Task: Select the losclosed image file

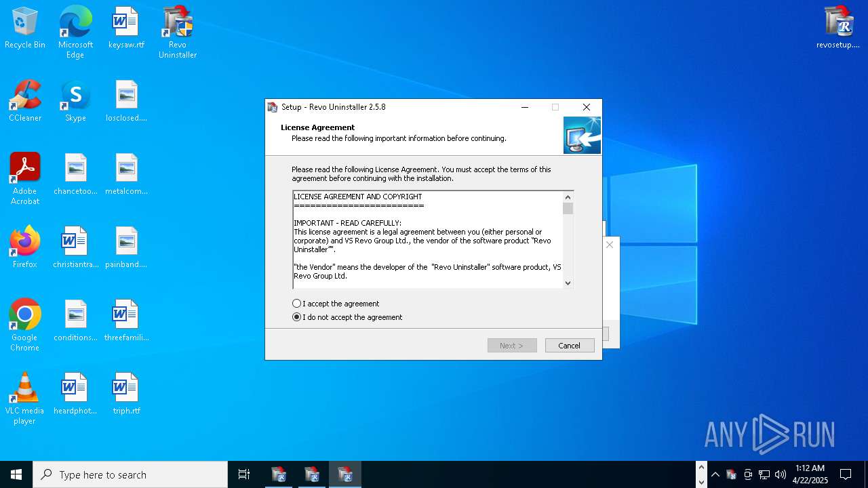Action: (x=126, y=102)
